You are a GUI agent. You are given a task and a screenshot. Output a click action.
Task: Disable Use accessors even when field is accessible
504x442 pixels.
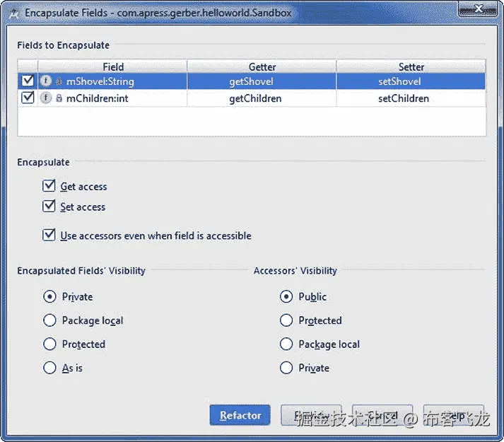49,235
